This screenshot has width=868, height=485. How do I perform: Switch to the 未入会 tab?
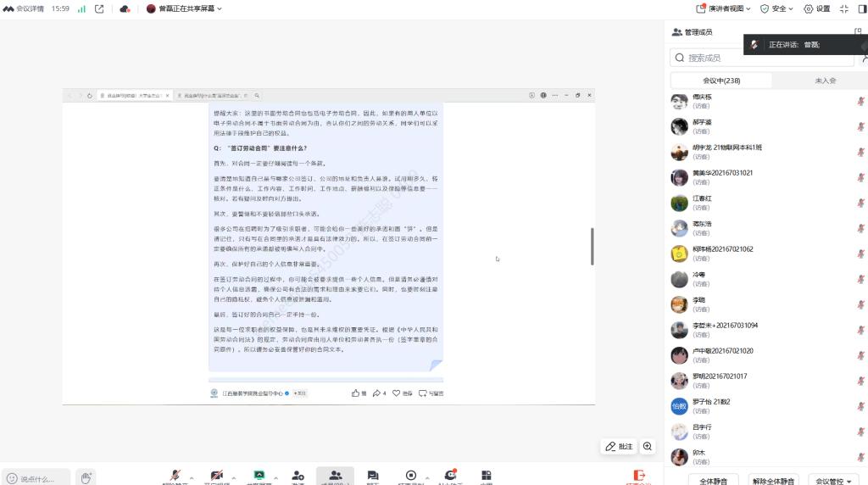[x=825, y=81]
